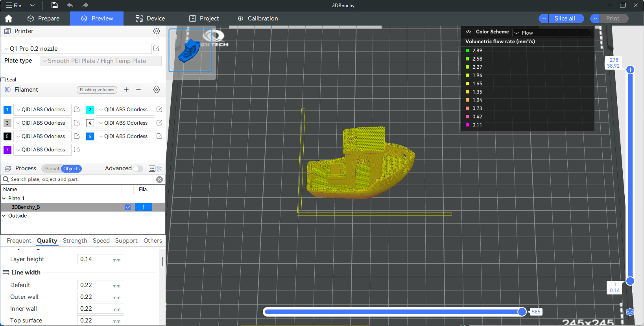Click filament 7 purple color swatch

coord(7,150)
